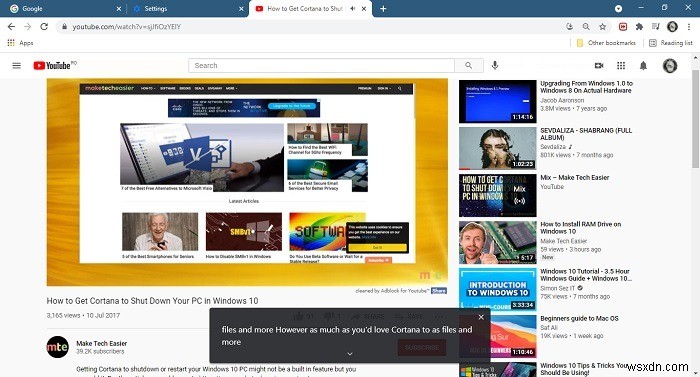The image size is (700, 377).
Task: Click the address bar URL
Action: tap(127, 27)
